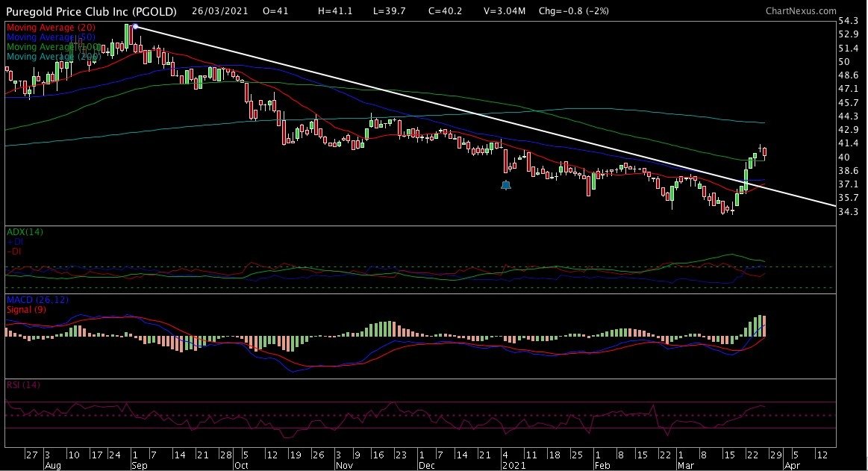Click the O=41 open price value
The width and height of the screenshot is (868, 471).
tap(275, 10)
